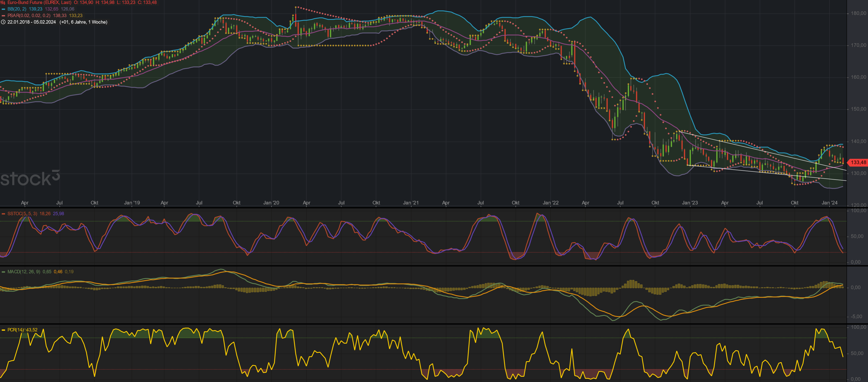Screen dimensions: 868x382
Task: Click the clock icon next to date range
Action: [3, 22]
